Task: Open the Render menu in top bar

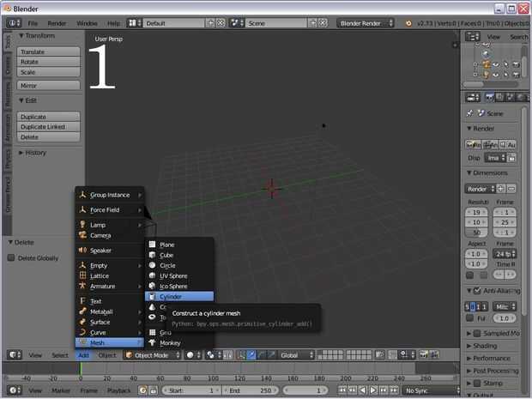Action: [x=57, y=23]
